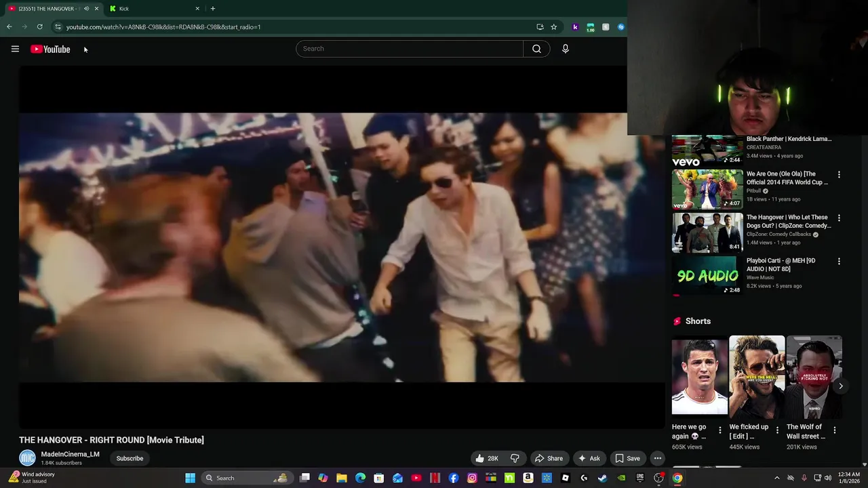Start voice search with the microphone icon
The height and width of the screenshot is (488, 868).
pyautogui.click(x=566, y=49)
